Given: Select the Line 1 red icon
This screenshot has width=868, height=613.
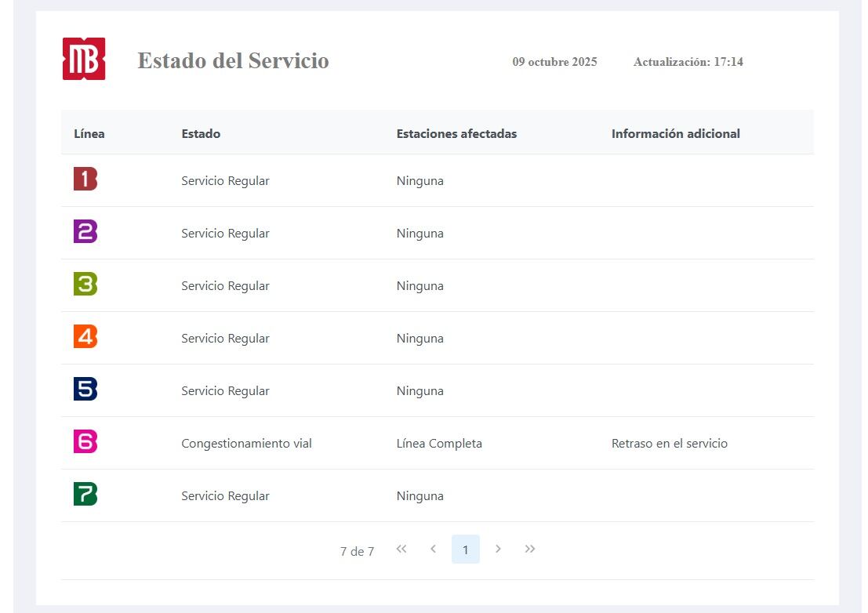Looking at the screenshot, I should click(x=85, y=179).
